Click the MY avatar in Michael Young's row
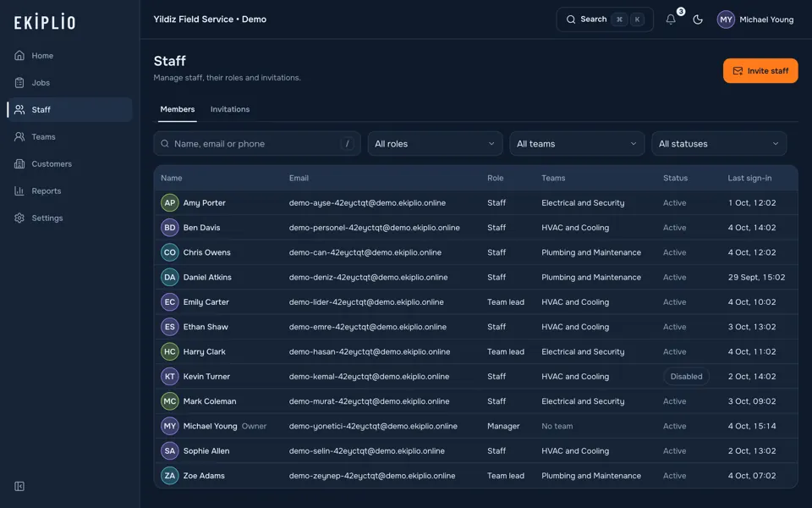Viewport: 812px width, 508px height. (x=170, y=426)
